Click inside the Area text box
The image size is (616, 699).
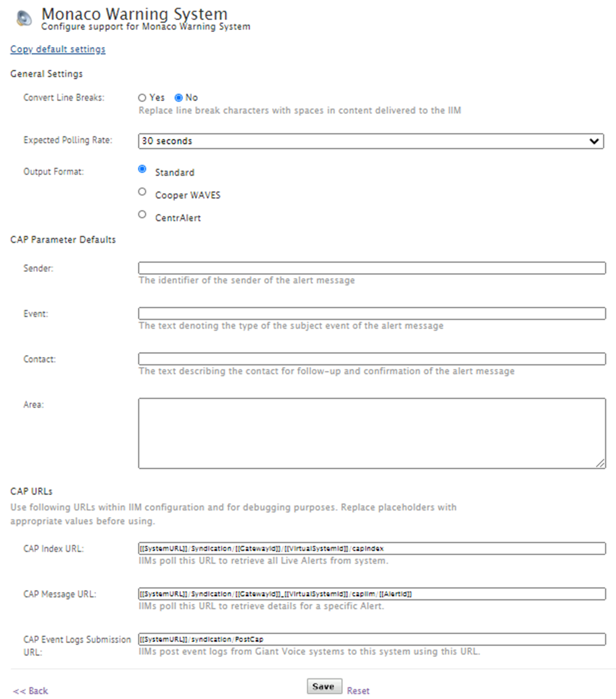372,433
